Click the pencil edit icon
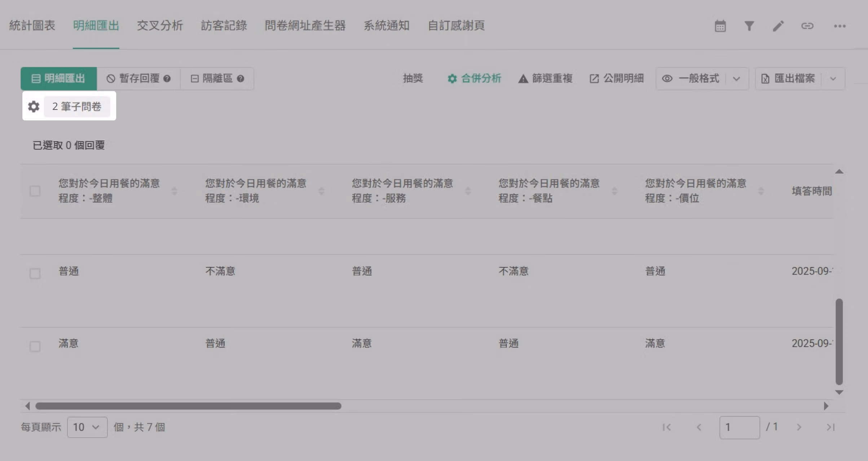Viewport: 868px width, 461px height. point(778,26)
